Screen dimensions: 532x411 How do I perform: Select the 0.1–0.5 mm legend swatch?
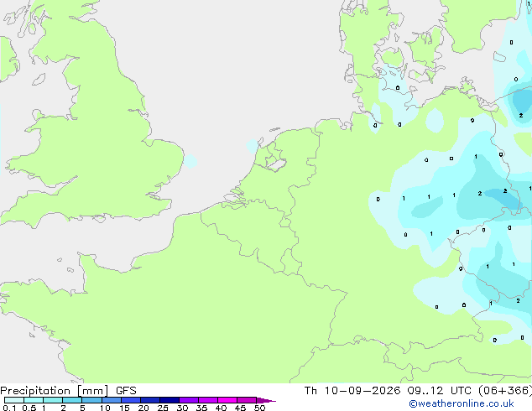14,400
